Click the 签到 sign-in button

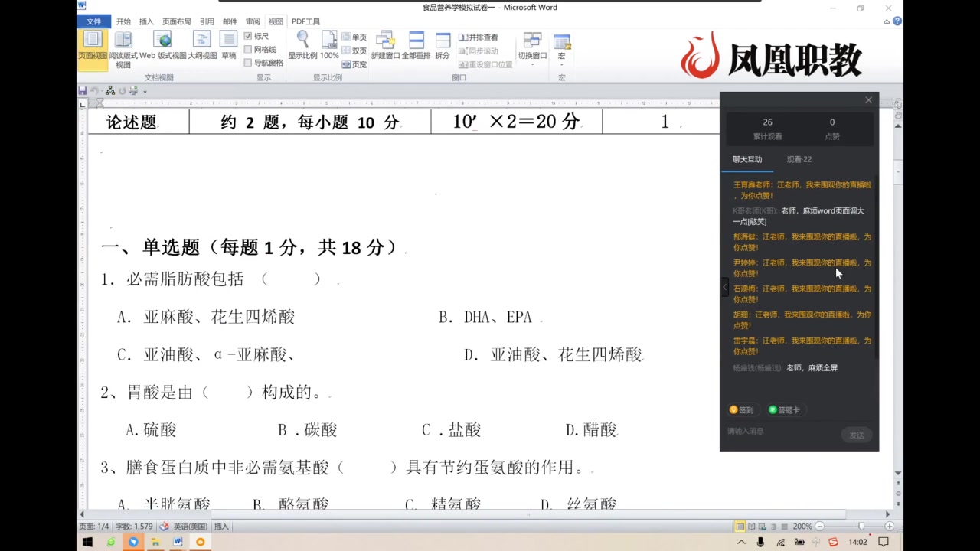pos(742,410)
